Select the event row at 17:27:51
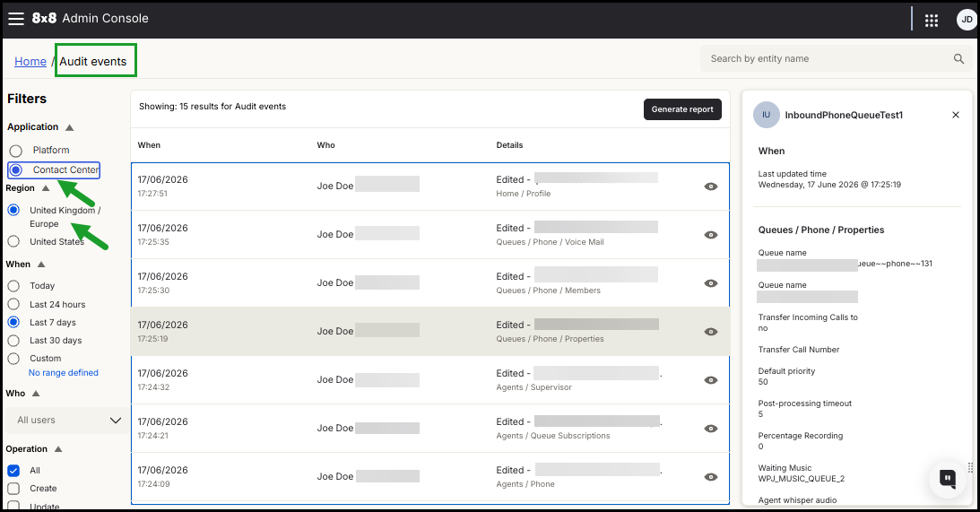This screenshot has height=512, width=980. [430, 187]
